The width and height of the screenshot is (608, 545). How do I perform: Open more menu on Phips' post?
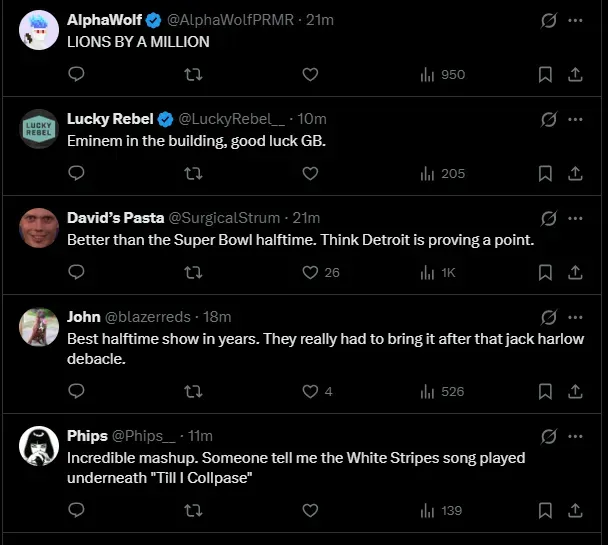pyautogui.click(x=575, y=436)
